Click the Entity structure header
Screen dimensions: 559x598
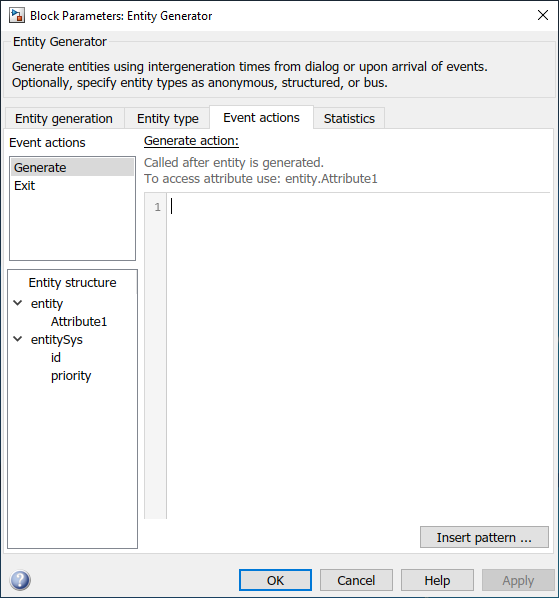pyautogui.click(x=72, y=283)
